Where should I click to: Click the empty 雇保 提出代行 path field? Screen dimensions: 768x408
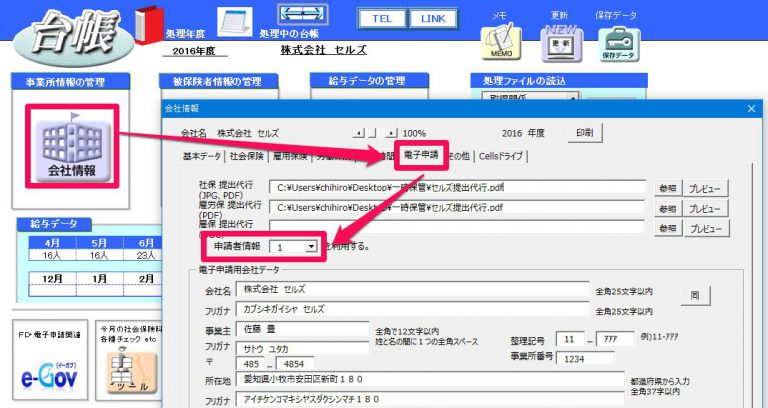point(456,227)
